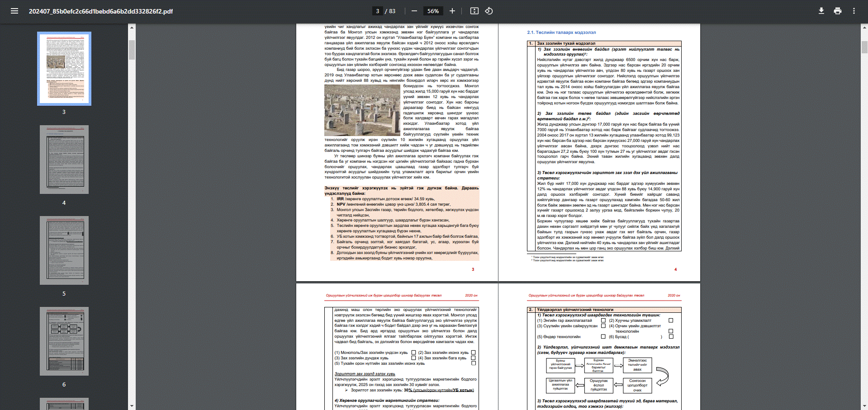Image resolution: width=868 pixels, height=410 pixels.
Task: Print the PDF document
Action: tap(838, 11)
